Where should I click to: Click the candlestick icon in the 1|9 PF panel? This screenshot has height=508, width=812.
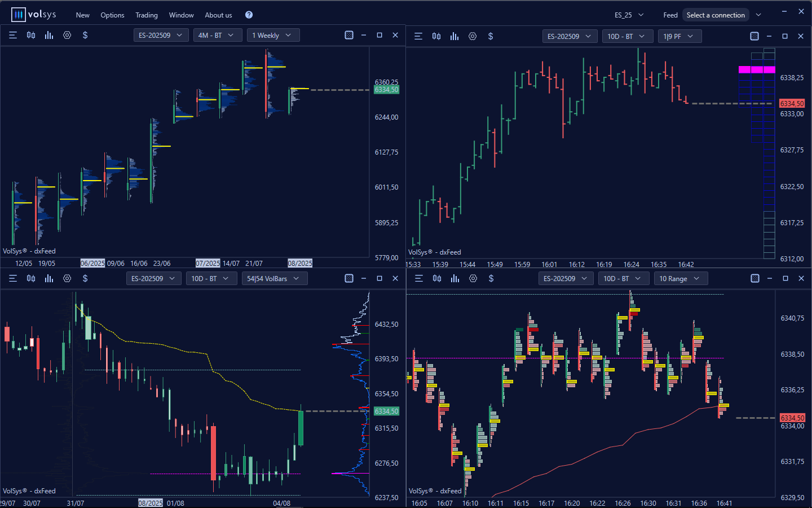pos(436,36)
